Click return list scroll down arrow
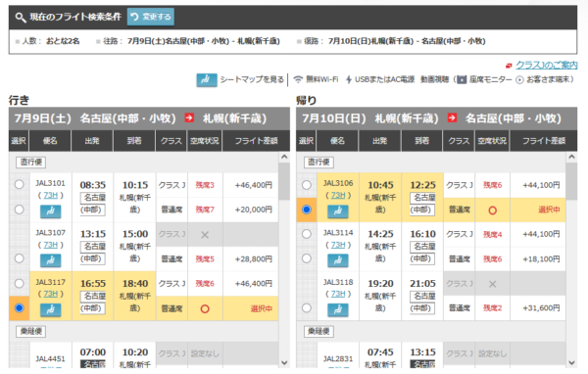 tap(571, 362)
